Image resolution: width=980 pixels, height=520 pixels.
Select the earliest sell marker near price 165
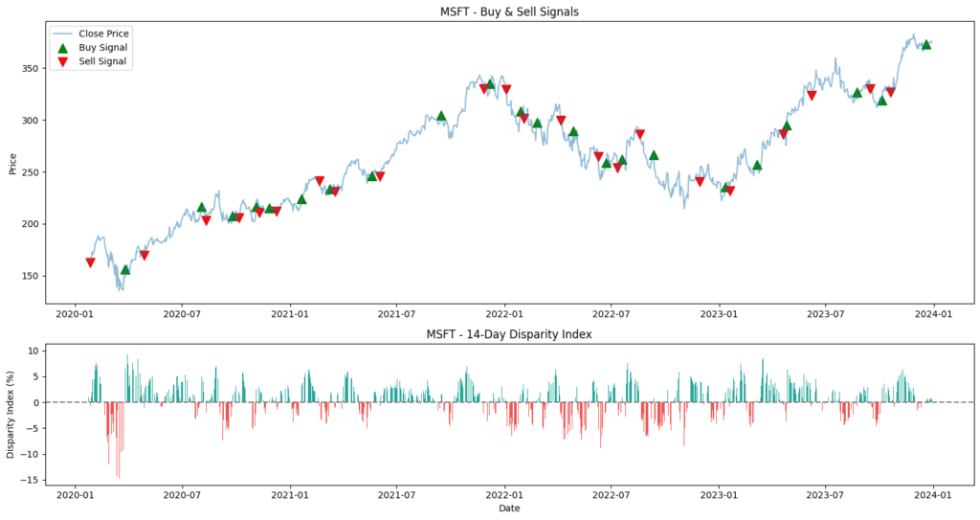[x=90, y=262]
